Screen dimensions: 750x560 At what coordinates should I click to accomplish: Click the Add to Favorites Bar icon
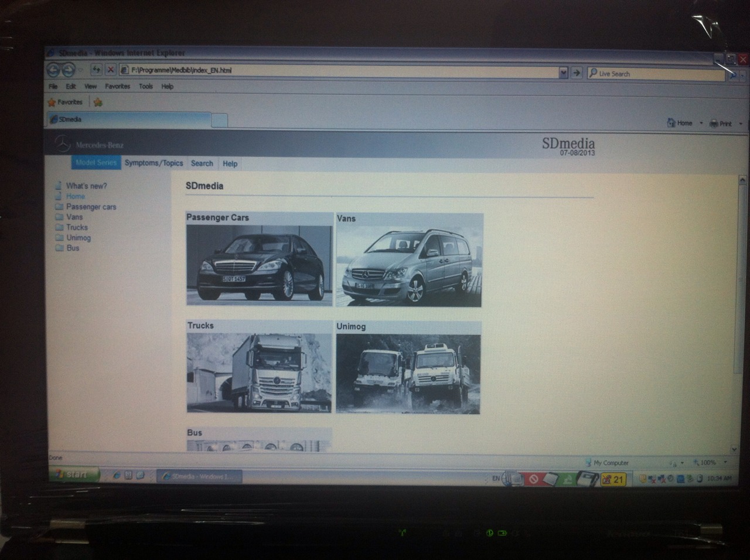(x=98, y=103)
